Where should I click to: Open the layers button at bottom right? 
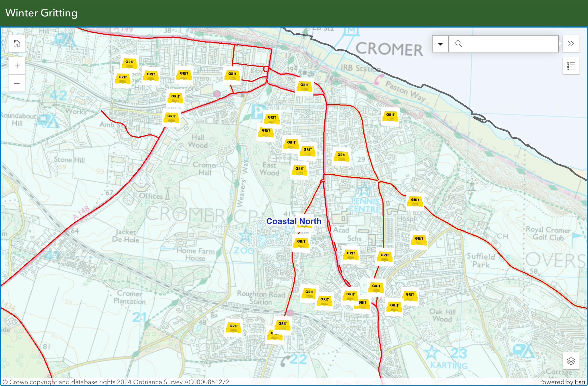tap(571, 361)
